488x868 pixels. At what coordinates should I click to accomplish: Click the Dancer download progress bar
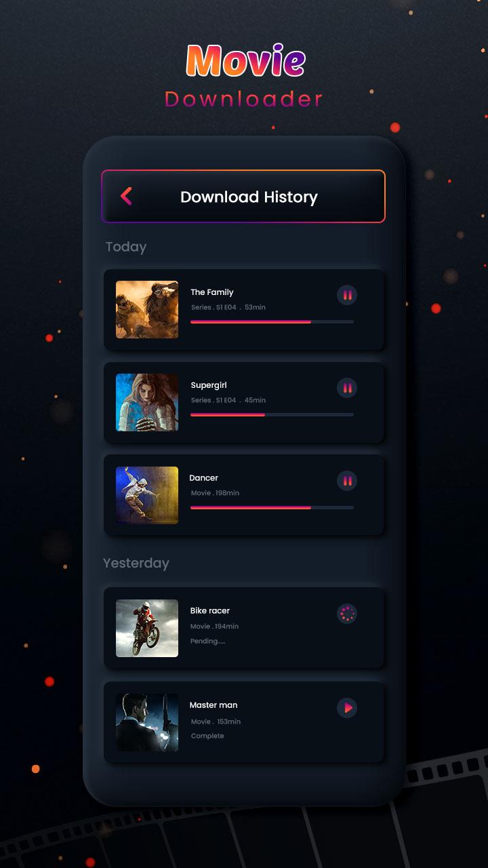pos(272,507)
